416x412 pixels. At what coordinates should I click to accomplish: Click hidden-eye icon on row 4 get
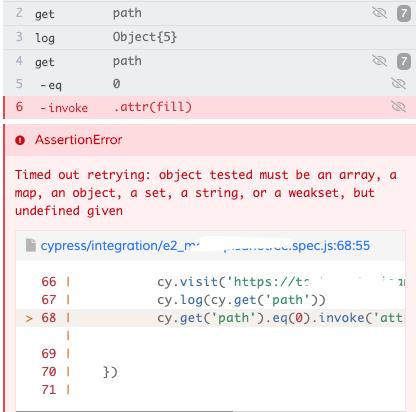pos(379,61)
